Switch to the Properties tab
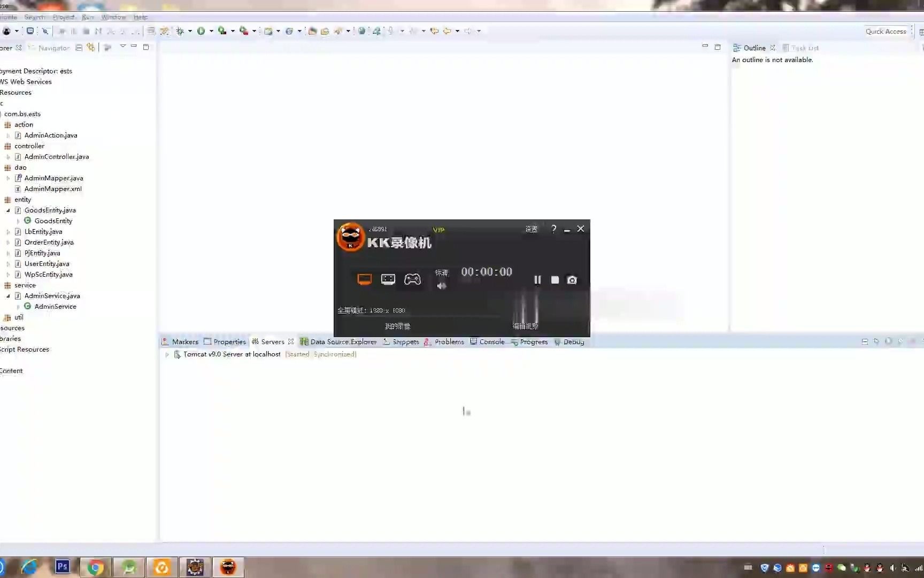 (x=225, y=342)
